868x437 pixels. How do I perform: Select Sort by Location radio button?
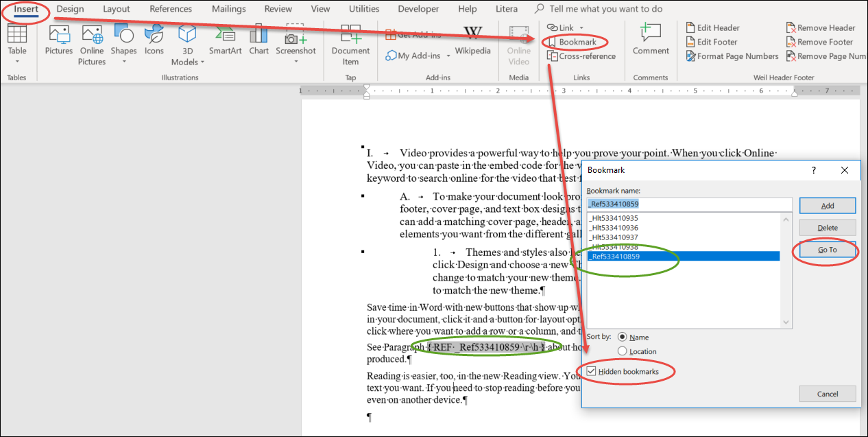pos(623,351)
